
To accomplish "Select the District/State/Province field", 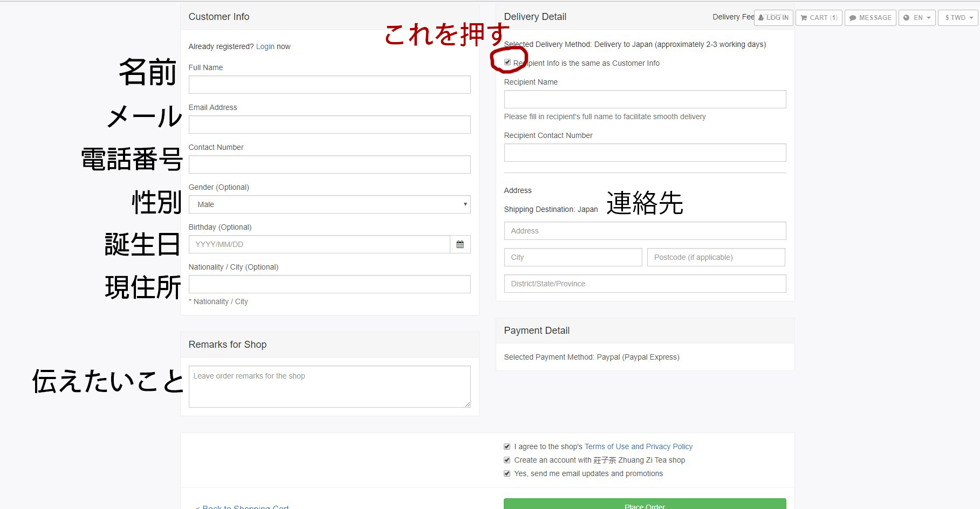I will (645, 284).
